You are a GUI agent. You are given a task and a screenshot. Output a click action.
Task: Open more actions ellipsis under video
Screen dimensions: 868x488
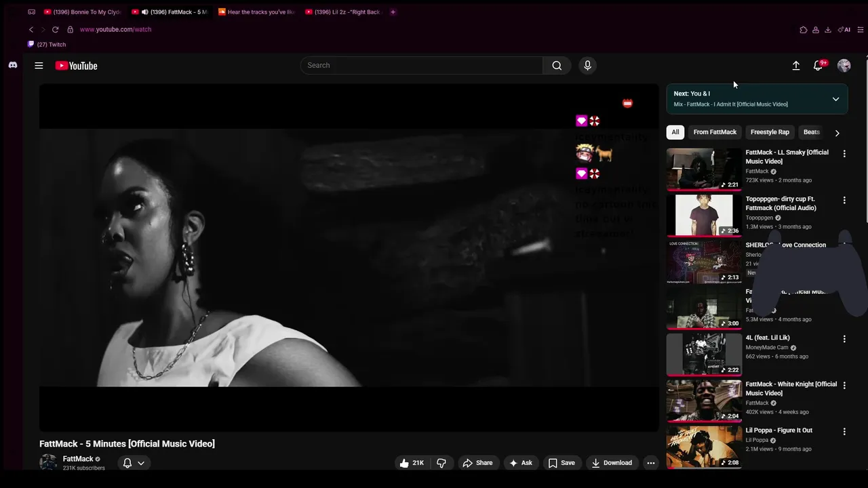650,463
